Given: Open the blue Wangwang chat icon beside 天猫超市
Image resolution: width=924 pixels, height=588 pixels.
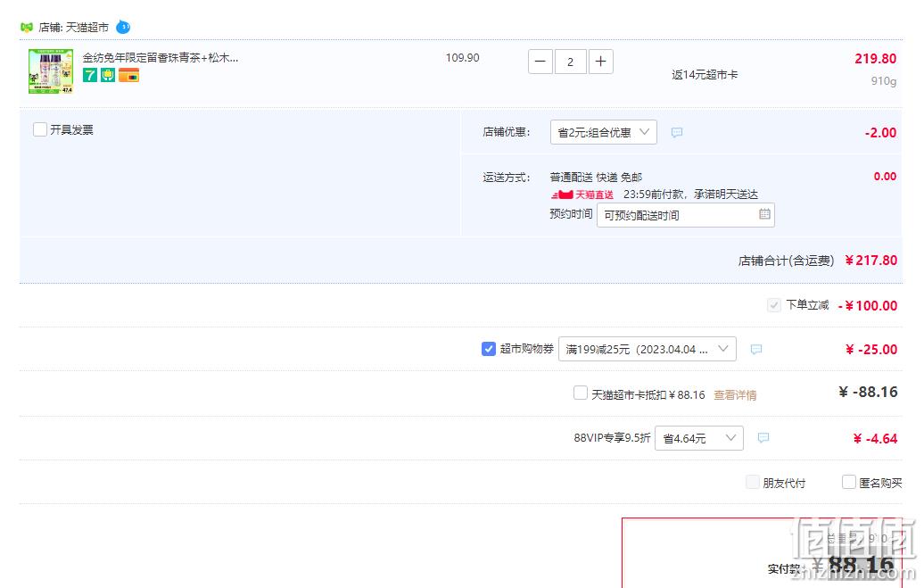Looking at the screenshot, I should click(123, 27).
